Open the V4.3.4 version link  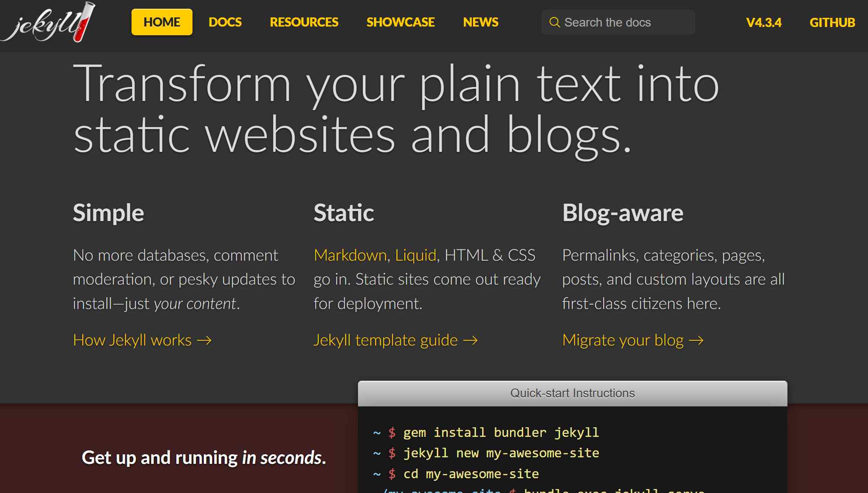[764, 23]
